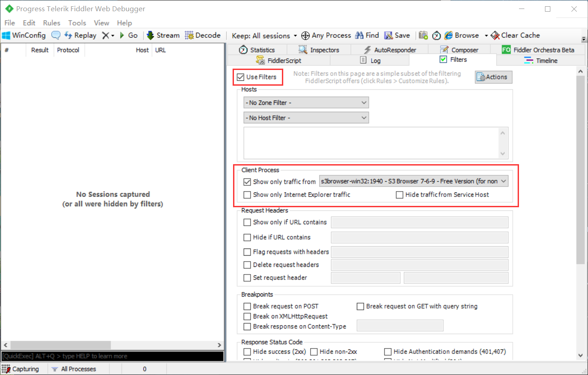Check Set request header option

click(x=247, y=278)
